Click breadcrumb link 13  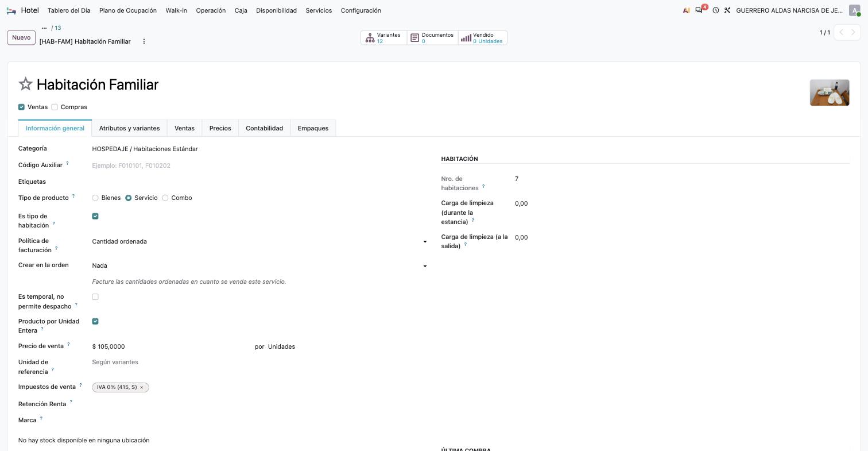(x=58, y=28)
